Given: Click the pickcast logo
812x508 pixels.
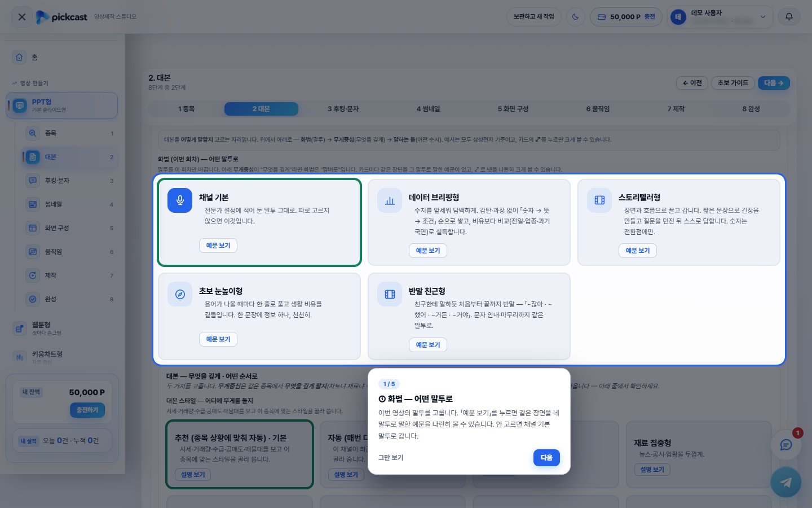Looking at the screenshot, I should click(x=61, y=17).
